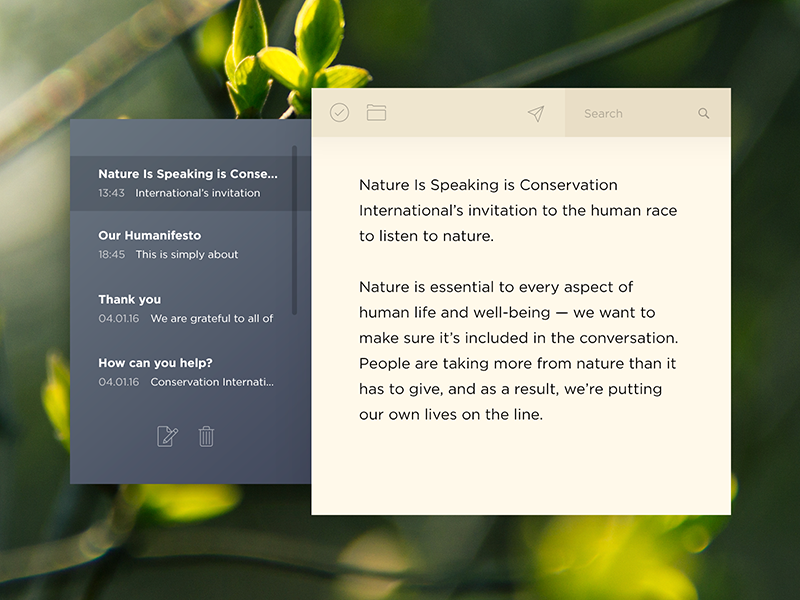
Task: Place cursor in first note paragraph
Action: pos(517,211)
